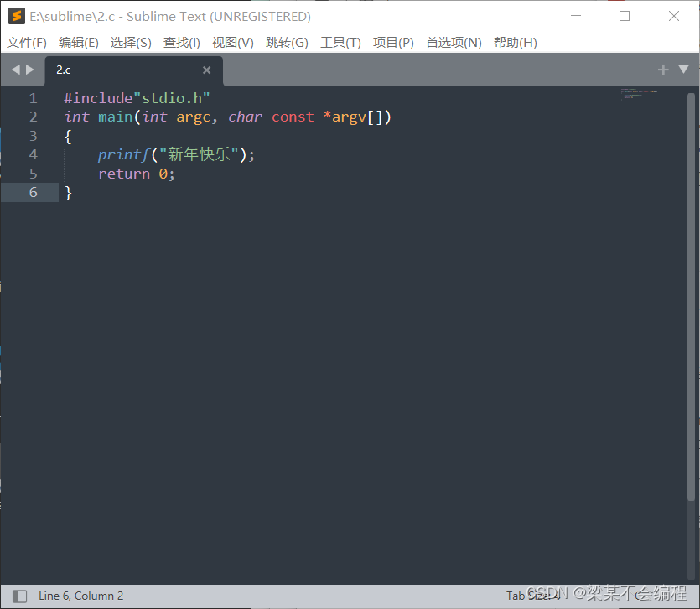Screen dimensions: 700x609
Task: Click the printf function call
Action: pos(124,154)
